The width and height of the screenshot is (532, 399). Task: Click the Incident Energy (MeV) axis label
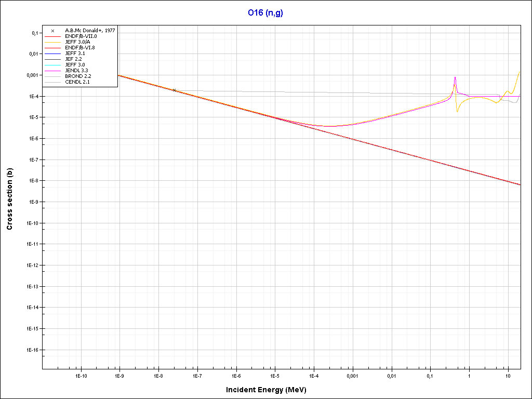coord(270,390)
